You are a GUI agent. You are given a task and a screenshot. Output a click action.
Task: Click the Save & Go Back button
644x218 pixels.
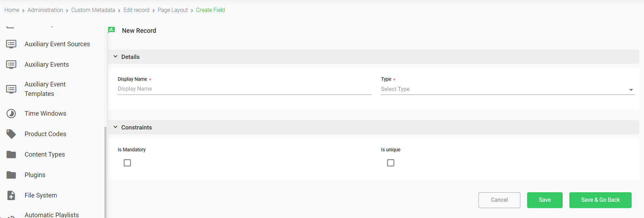[600, 200]
